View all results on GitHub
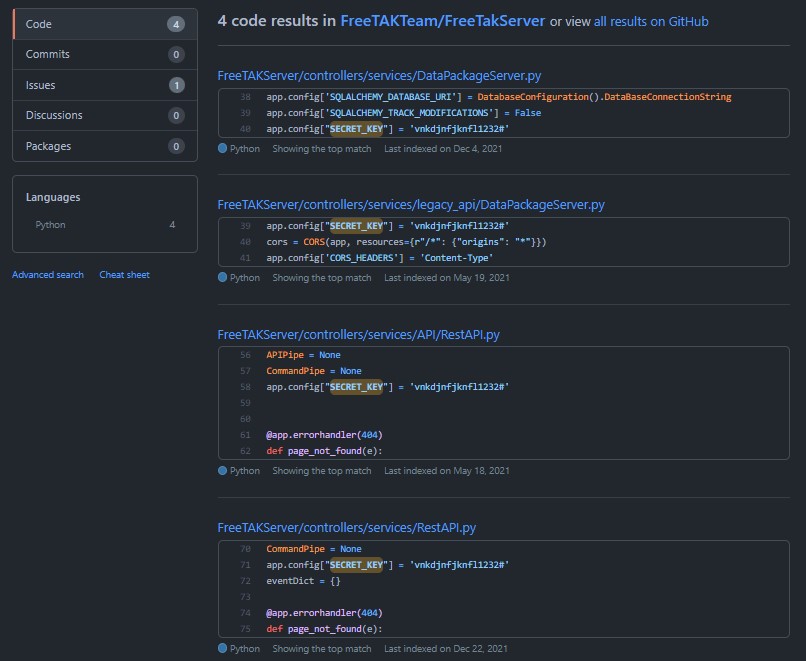 (x=651, y=21)
